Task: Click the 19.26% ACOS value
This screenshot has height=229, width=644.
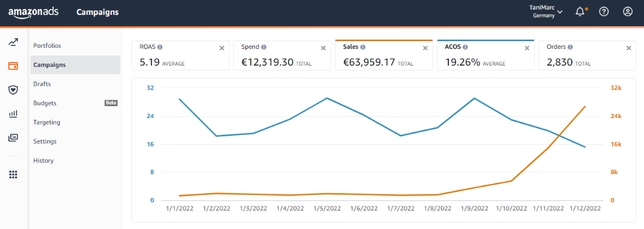Action: [x=463, y=63]
